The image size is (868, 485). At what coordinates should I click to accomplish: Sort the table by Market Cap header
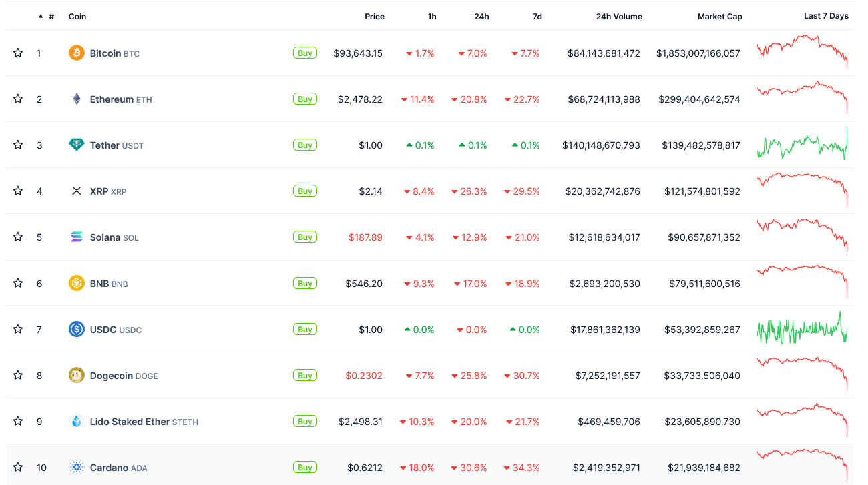(x=720, y=16)
